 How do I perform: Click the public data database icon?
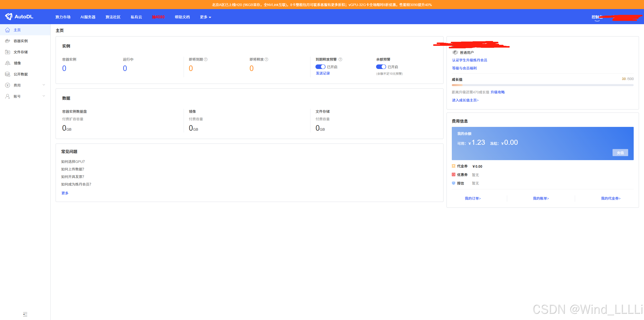coord(8,74)
